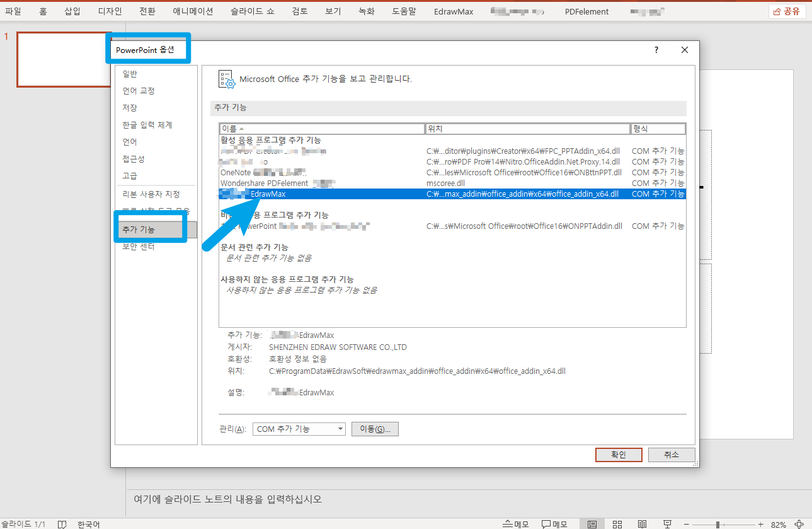Select inactive add-in with ONPPTAddin.dll location
812x529 pixels.
click(452, 226)
